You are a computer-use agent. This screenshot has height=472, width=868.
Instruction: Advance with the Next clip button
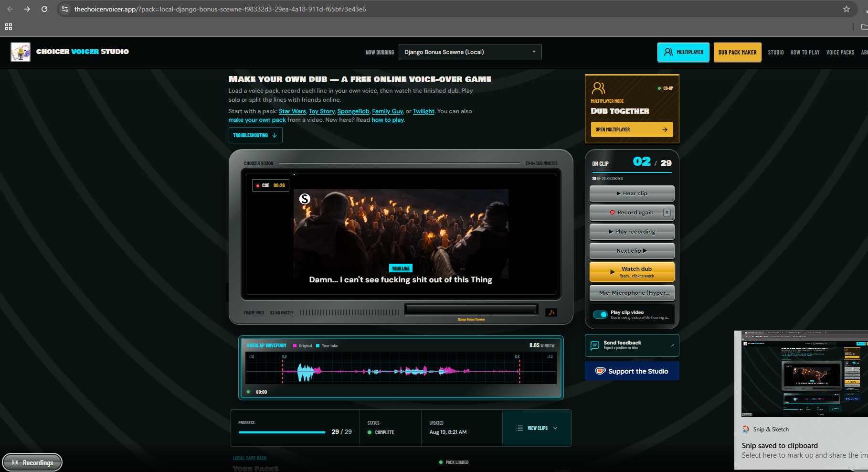pyautogui.click(x=632, y=251)
